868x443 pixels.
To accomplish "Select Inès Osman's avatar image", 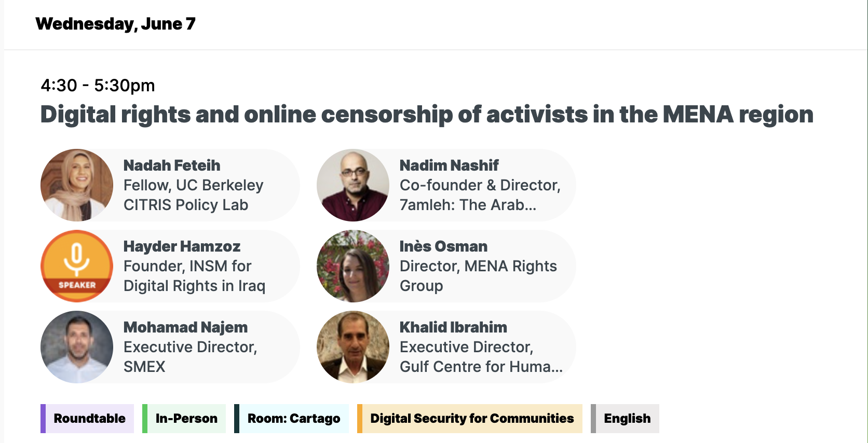I will click(x=353, y=266).
